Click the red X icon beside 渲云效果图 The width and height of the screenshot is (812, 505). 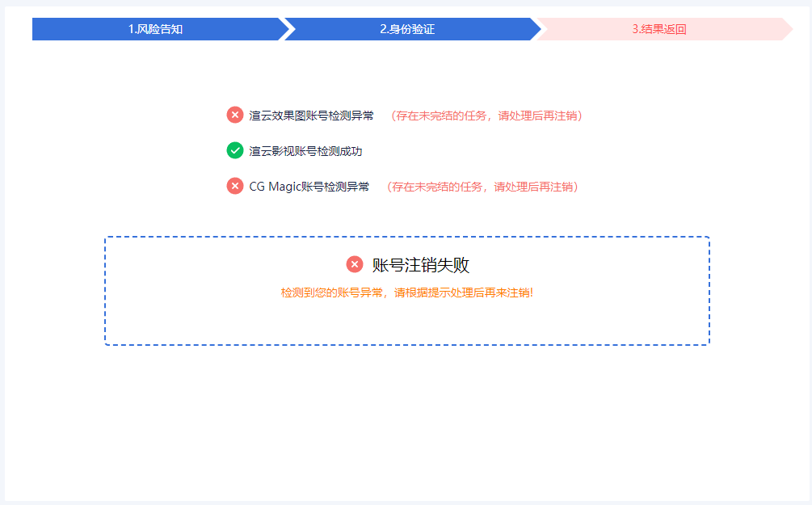click(235, 115)
